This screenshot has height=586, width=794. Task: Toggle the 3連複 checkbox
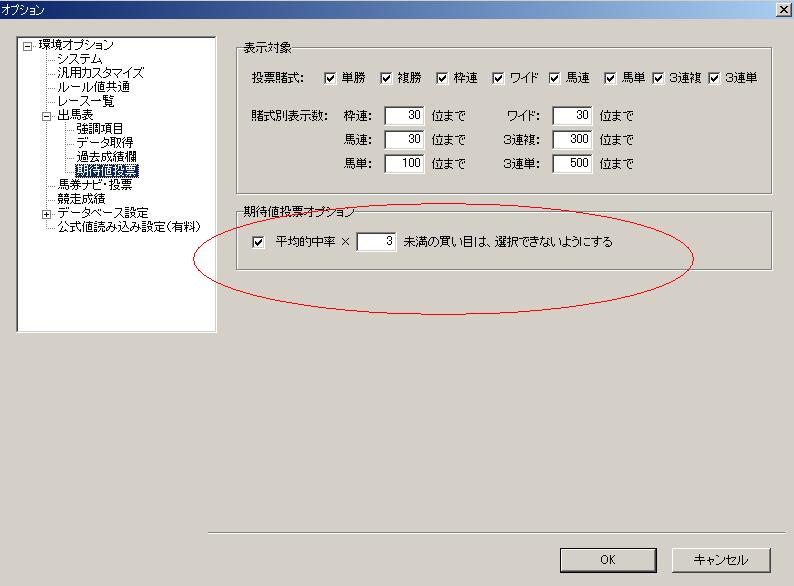pos(658,78)
